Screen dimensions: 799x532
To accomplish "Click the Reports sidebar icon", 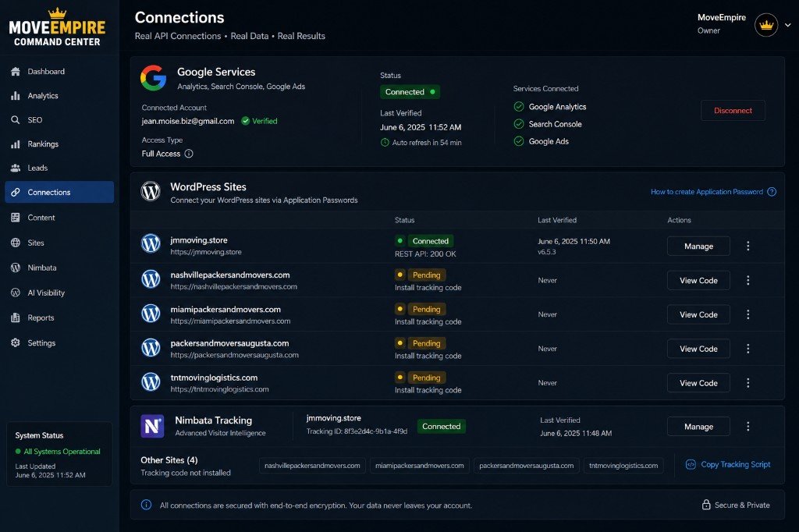I will click(16, 317).
